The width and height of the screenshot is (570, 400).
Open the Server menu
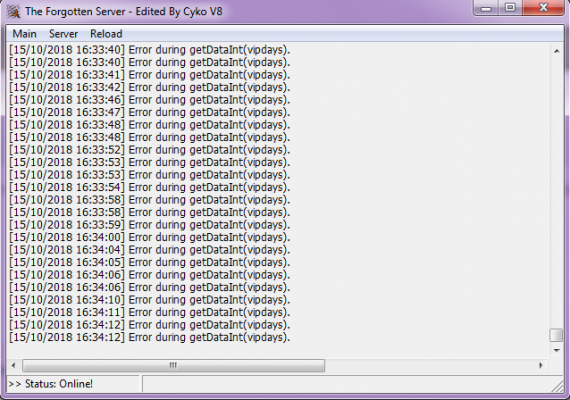tap(63, 34)
